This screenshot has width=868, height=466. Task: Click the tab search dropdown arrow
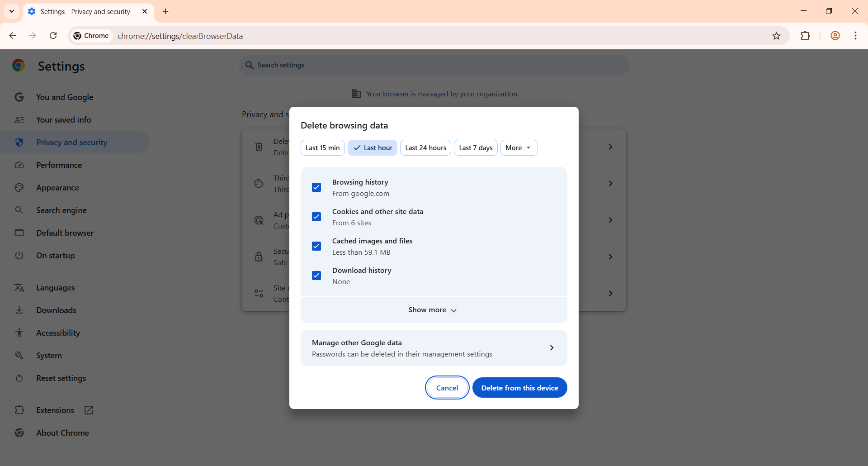12,11
